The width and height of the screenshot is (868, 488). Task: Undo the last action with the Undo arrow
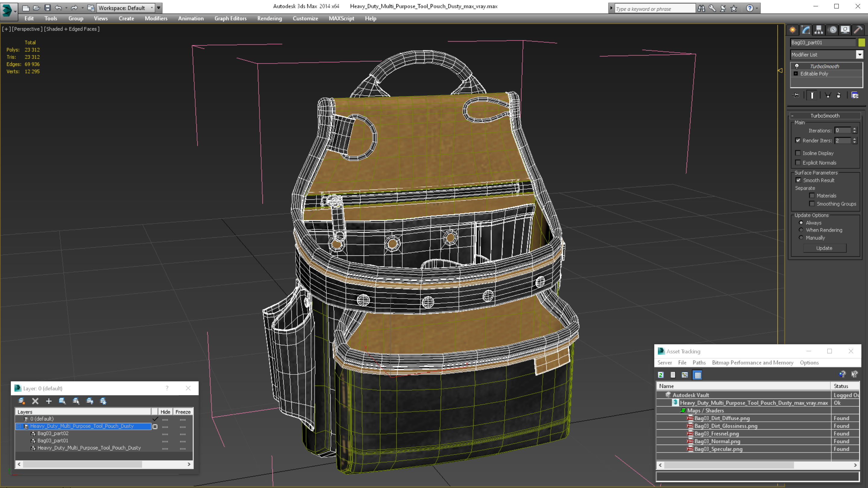[x=58, y=8]
